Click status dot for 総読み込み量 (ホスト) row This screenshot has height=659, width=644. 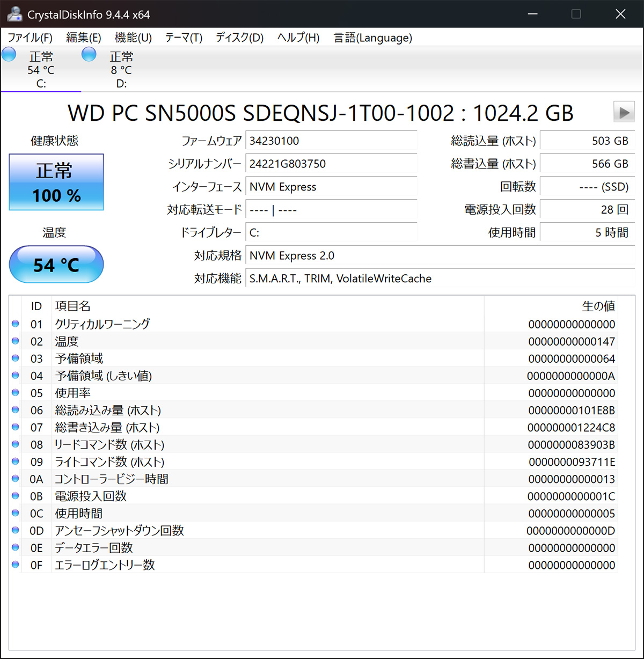(16, 409)
